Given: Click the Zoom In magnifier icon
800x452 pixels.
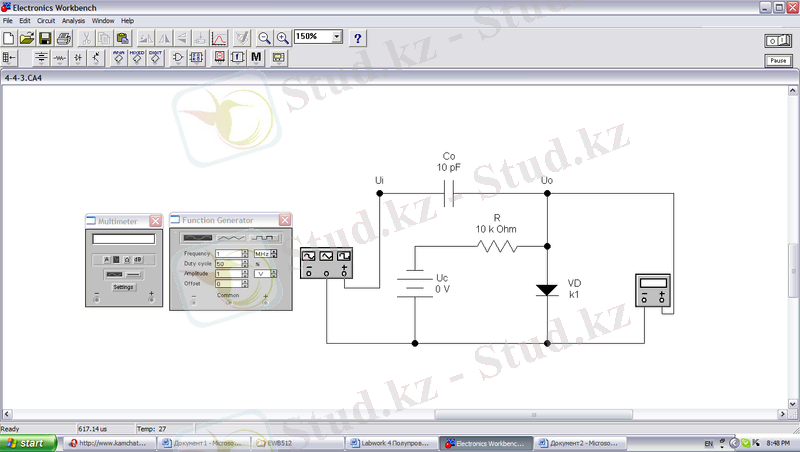Looking at the screenshot, I should click(283, 38).
